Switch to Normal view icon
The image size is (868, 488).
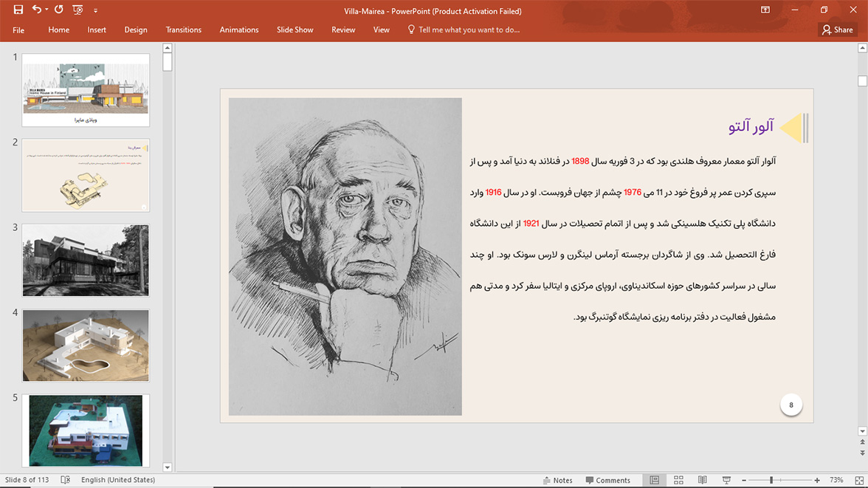[x=654, y=480]
